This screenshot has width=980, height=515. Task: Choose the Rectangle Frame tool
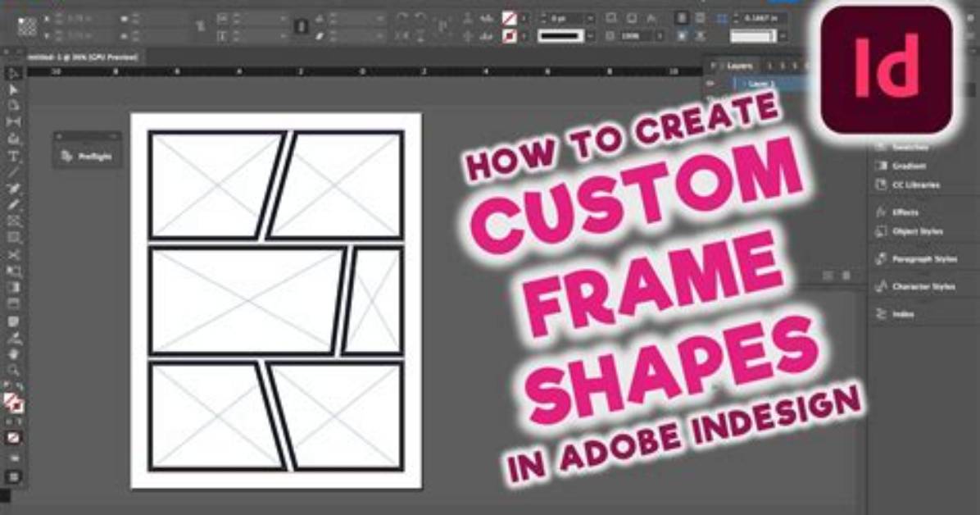pos(13,221)
